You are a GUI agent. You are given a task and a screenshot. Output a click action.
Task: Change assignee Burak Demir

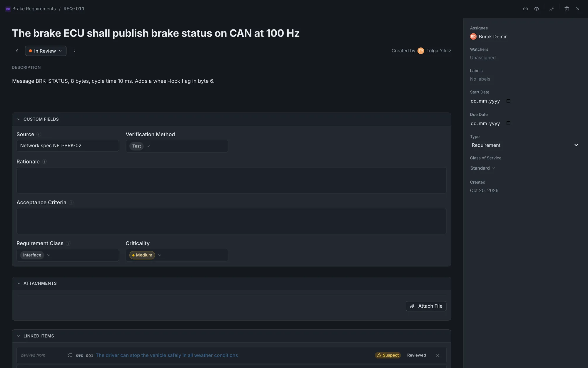pos(488,37)
